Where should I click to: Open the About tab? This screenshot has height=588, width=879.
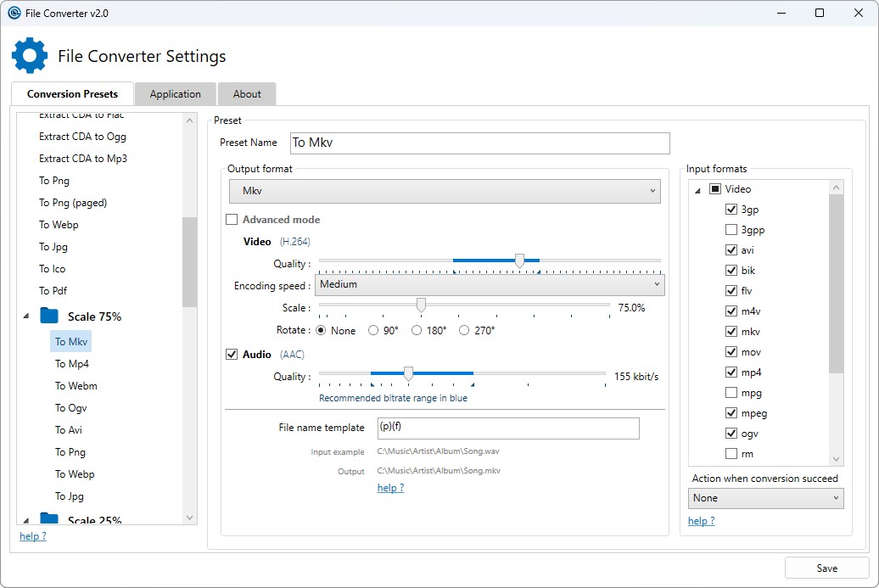click(x=247, y=94)
